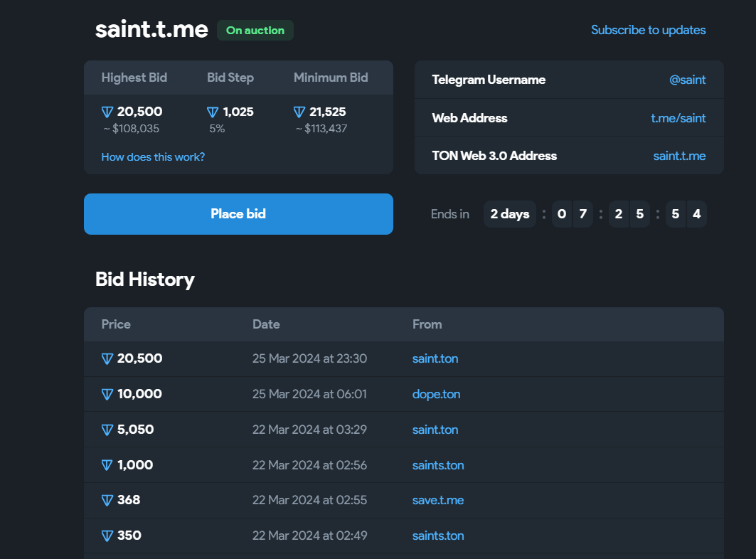The image size is (756, 559).
Task: Click the TON icon beside Highest Bid 20,500
Action: click(107, 112)
